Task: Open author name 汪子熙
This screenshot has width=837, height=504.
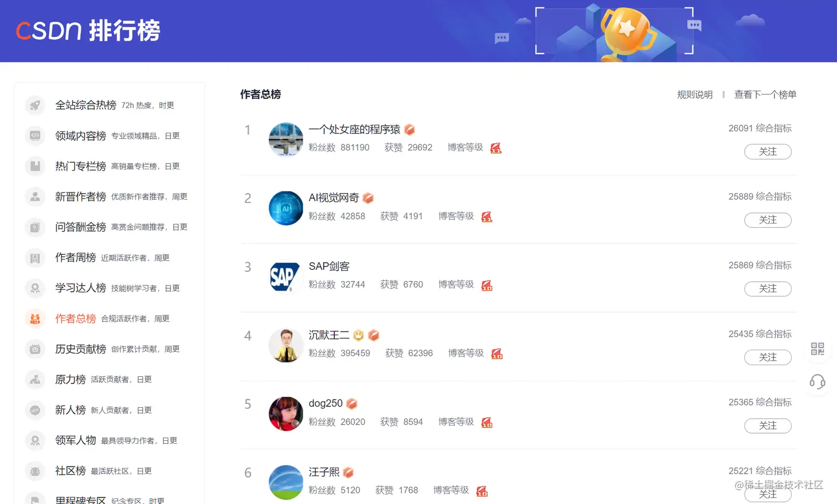Action: [324, 472]
